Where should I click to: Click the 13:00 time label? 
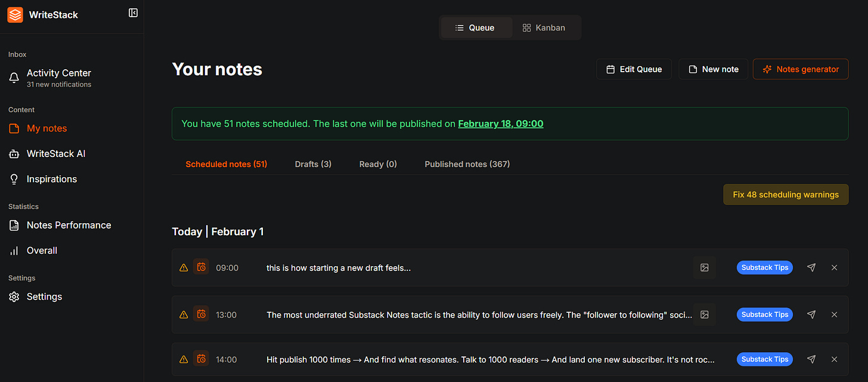click(x=227, y=315)
